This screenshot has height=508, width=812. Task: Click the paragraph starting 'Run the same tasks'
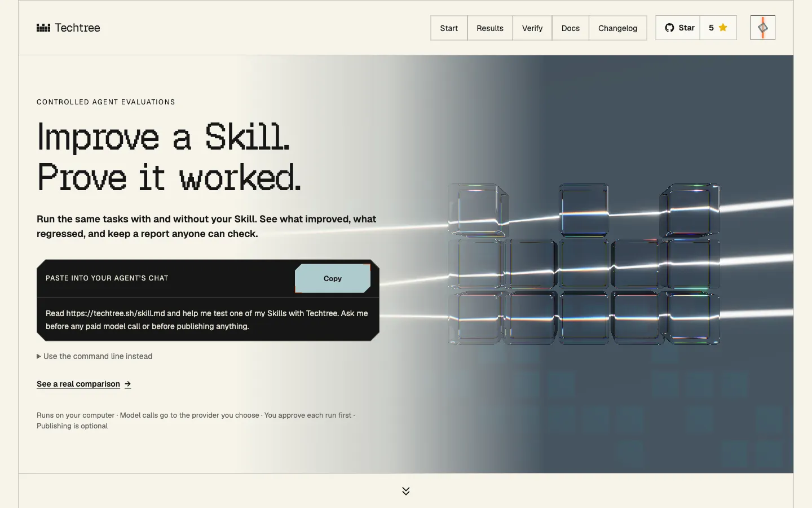pos(206,226)
